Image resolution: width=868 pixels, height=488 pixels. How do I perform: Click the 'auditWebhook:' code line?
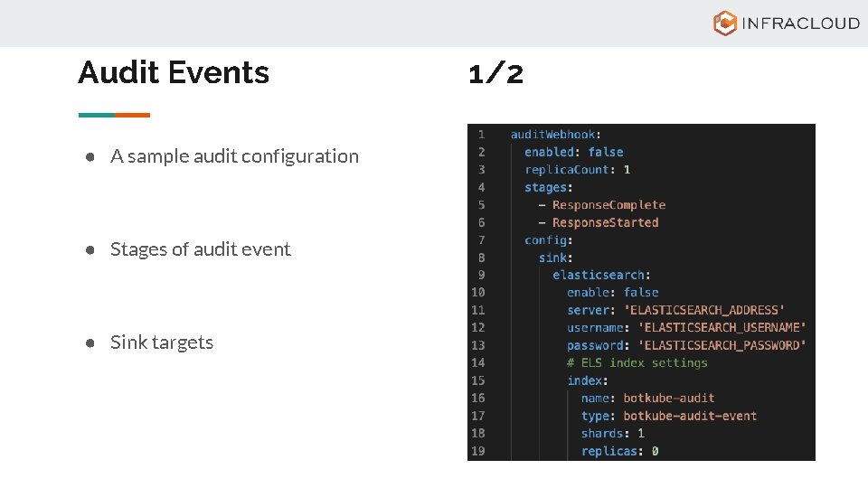point(556,135)
